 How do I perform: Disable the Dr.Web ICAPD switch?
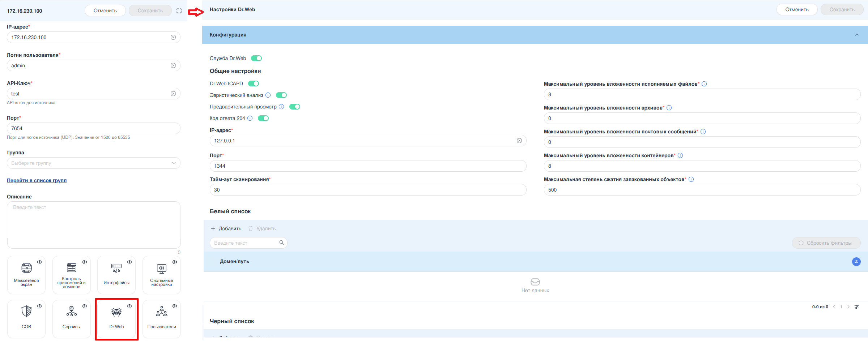[254, 83]
